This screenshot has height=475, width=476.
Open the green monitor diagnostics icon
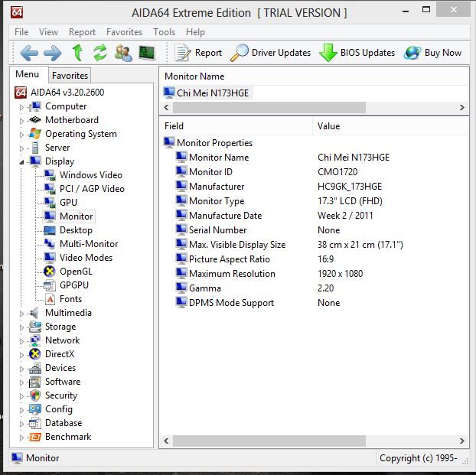coord(147,53)
